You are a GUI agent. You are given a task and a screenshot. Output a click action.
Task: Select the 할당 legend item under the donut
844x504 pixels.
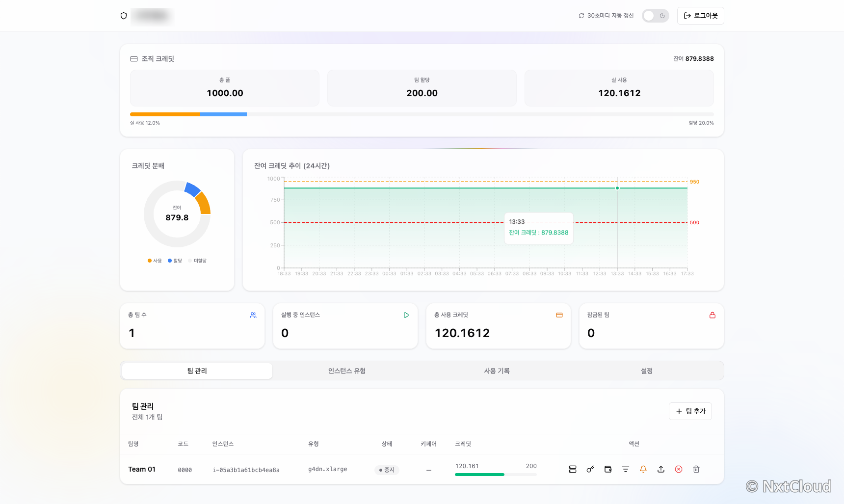(175, 261)
